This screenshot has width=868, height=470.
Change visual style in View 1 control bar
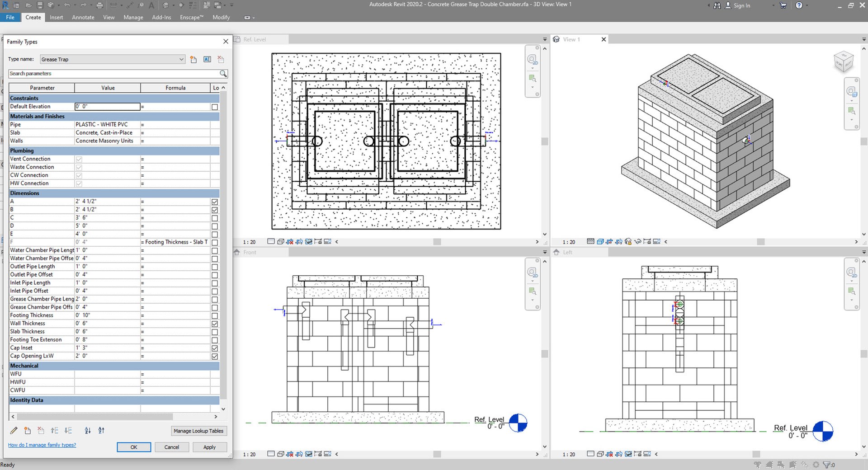[x=600, y=242]
